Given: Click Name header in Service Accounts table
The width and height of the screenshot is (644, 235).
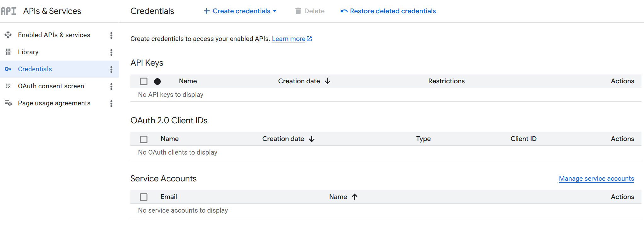Looking at the screenshot, I should click(338, 197).
